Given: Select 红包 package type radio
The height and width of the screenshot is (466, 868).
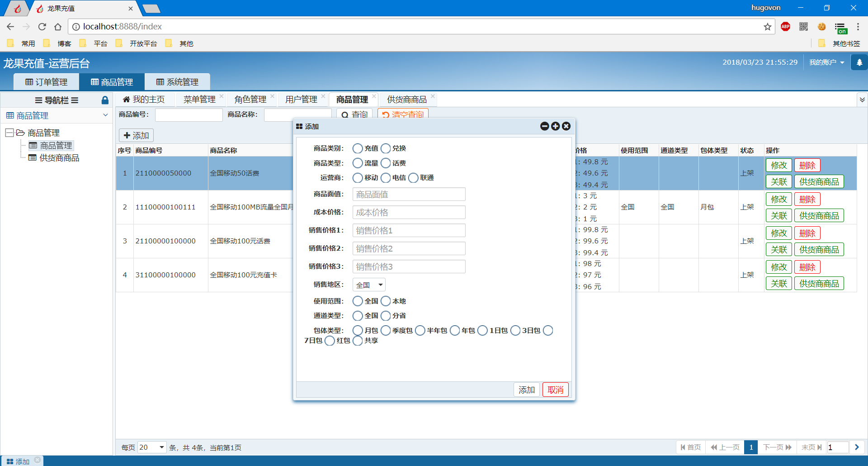Looking at the screenshot, I should tap(330, 341).
